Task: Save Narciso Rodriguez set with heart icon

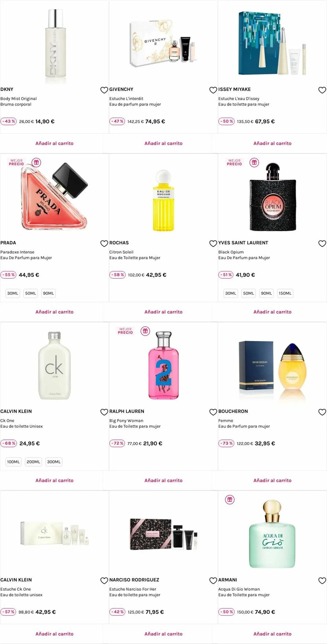Action: click(213, 580)
